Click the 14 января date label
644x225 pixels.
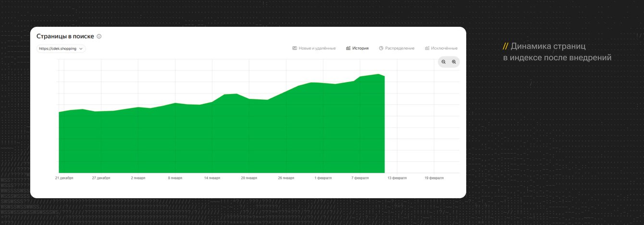[211, 178]
